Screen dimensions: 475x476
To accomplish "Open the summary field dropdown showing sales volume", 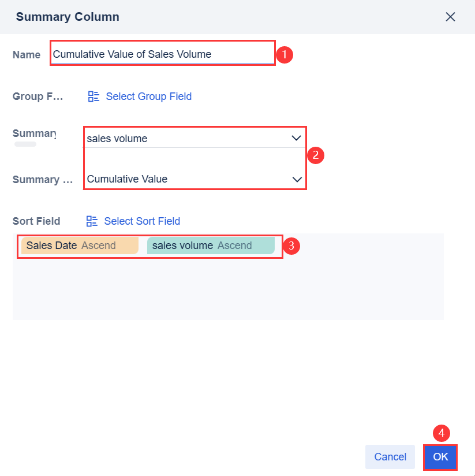I will point(190,138).
